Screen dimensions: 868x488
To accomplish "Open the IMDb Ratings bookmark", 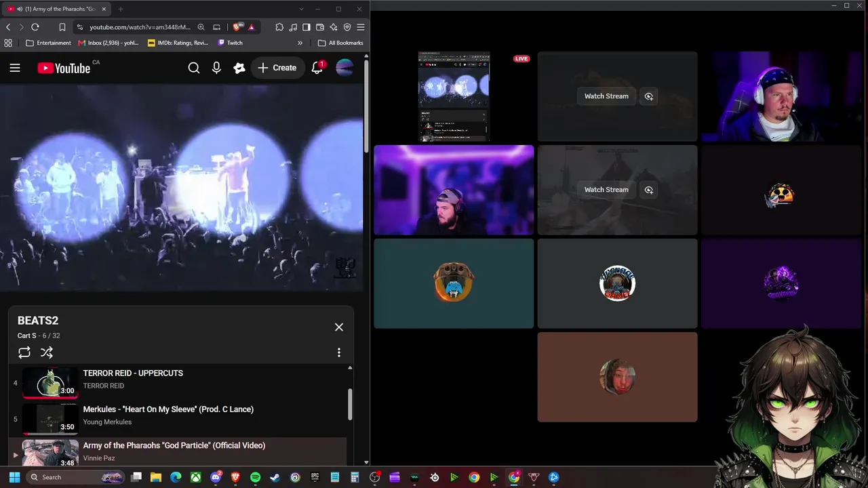I will [x=178, y=43].
